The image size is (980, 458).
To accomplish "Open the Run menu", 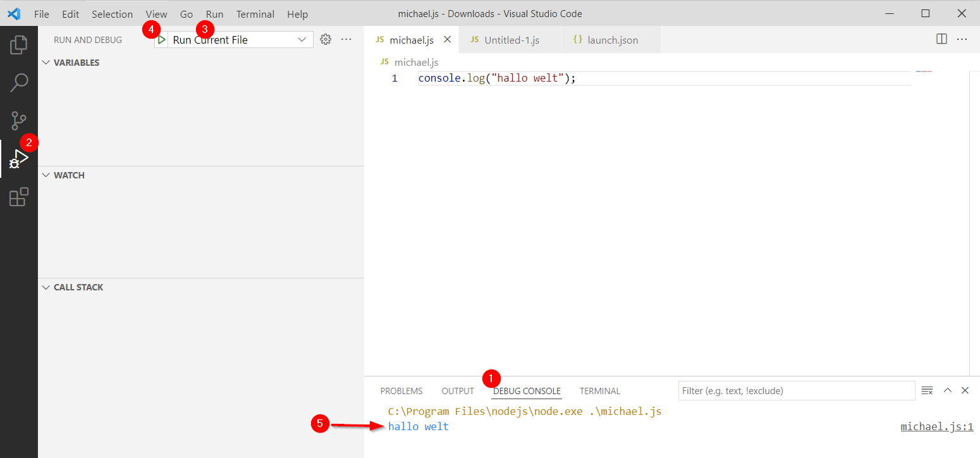I will click(x=214, y=13).
